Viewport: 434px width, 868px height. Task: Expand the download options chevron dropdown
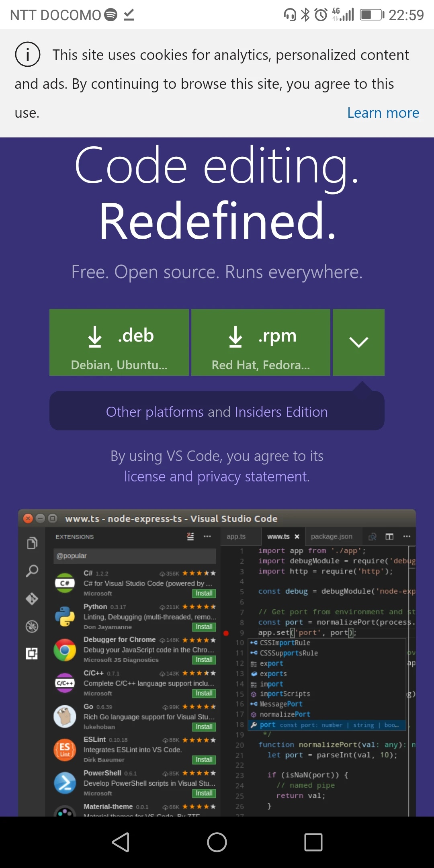pyautogui.click(x=358, y=342)
